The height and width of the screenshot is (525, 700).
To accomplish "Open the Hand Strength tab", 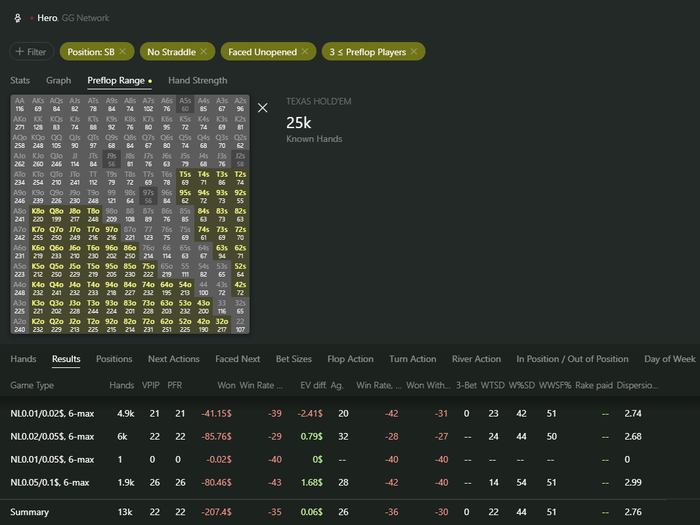I will 198,80.
